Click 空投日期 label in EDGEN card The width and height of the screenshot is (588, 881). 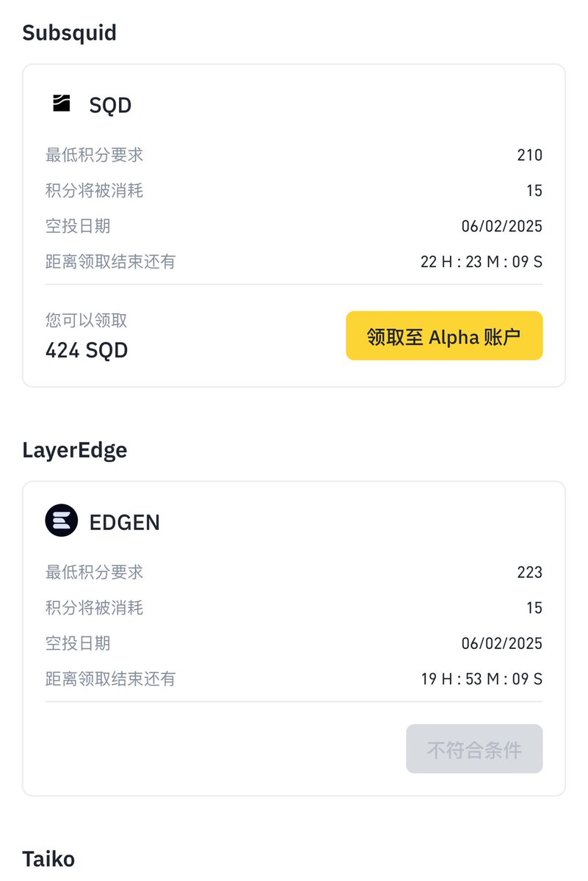click(78, 643)
